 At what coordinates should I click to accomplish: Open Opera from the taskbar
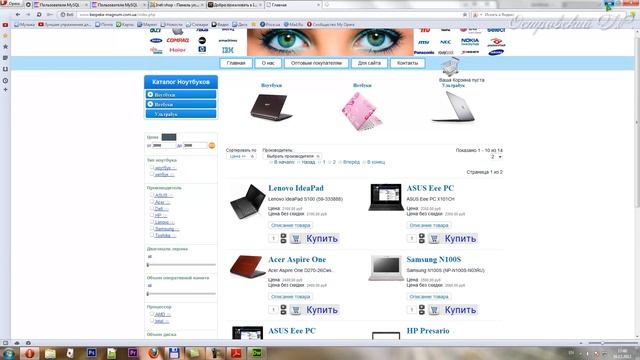click(x=29, y=353)
